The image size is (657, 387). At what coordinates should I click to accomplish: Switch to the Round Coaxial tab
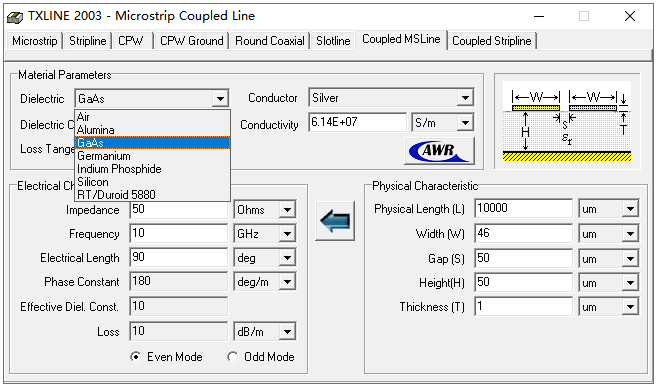[x=270, y=41]
